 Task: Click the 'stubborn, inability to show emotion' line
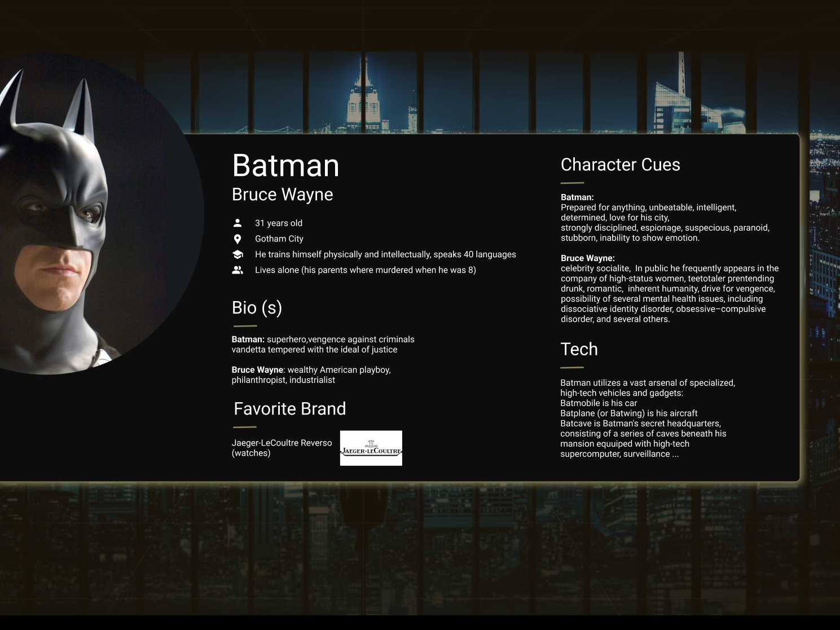point(630,238)
